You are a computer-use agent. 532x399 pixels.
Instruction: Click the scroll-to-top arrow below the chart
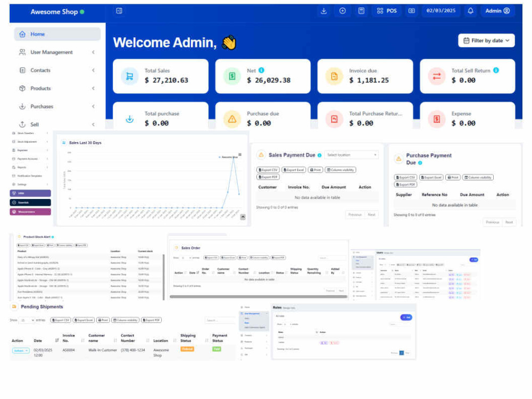coord(243,217)
